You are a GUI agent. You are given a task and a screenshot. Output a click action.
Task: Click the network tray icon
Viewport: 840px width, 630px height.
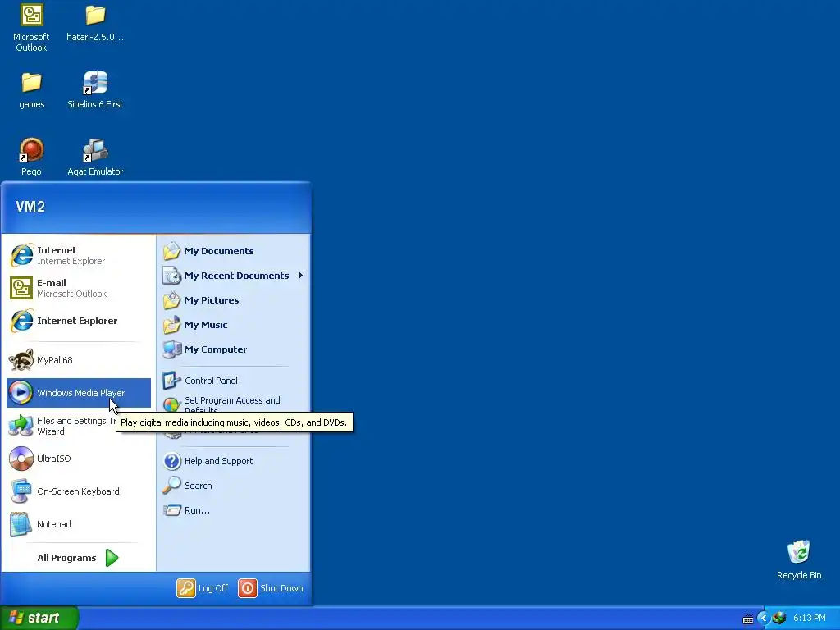pyautogui.click(x=779, y=618)
